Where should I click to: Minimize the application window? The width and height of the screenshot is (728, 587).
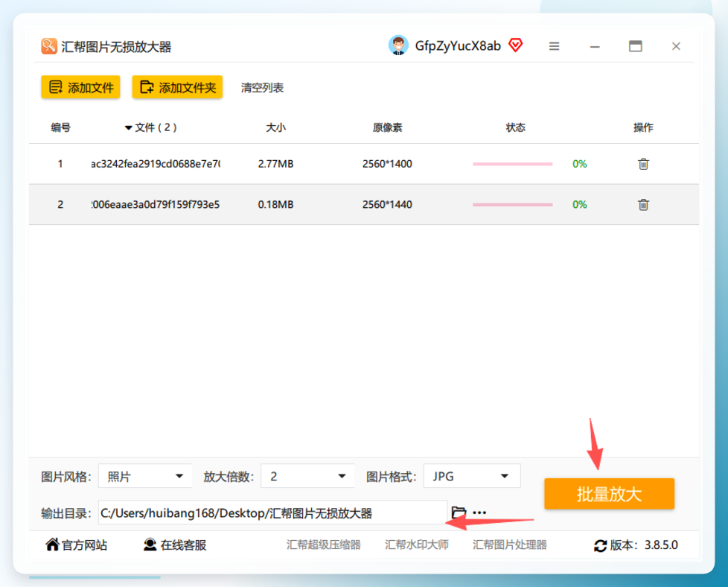595,46
